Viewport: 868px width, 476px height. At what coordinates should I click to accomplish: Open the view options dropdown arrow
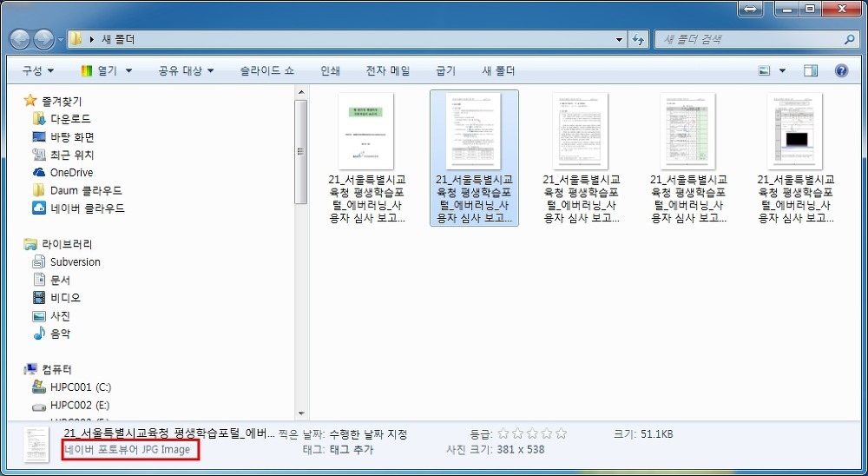(x=782, y=71)
